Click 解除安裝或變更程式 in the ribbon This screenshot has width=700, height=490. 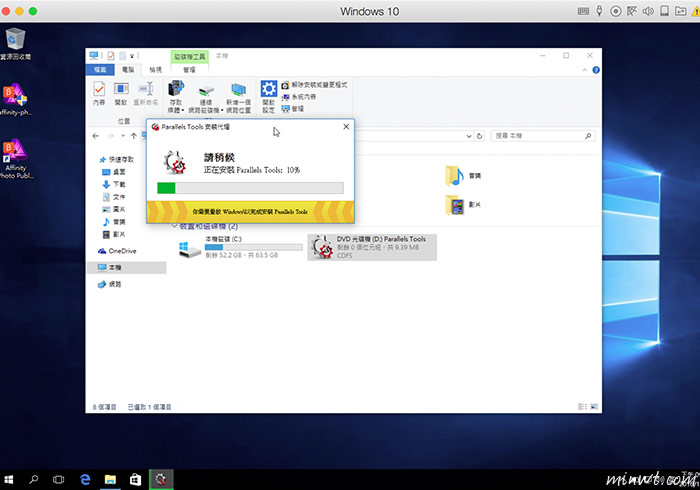[314, 85]
